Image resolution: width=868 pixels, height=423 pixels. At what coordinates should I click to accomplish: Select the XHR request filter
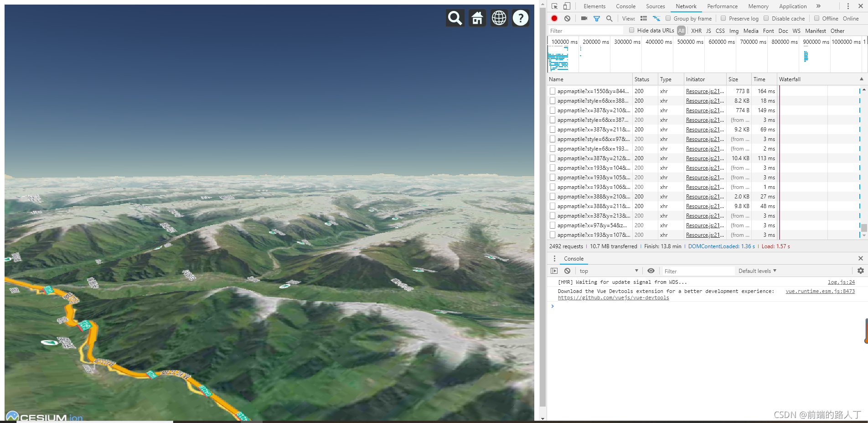pyautogui.click(x=696, y=31)
